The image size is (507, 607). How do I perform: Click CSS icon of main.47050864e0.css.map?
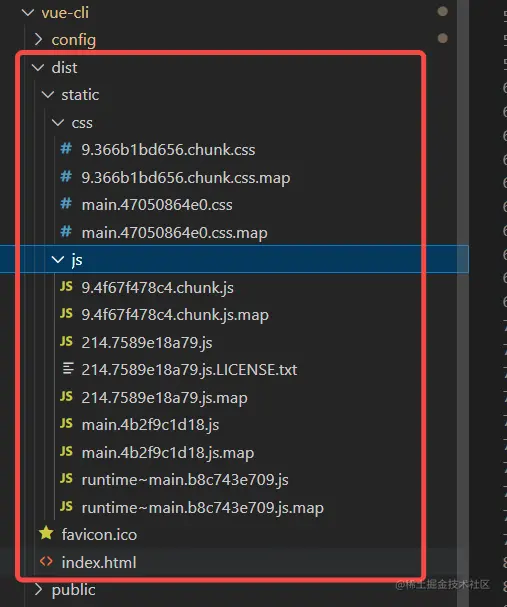[66, 232]
